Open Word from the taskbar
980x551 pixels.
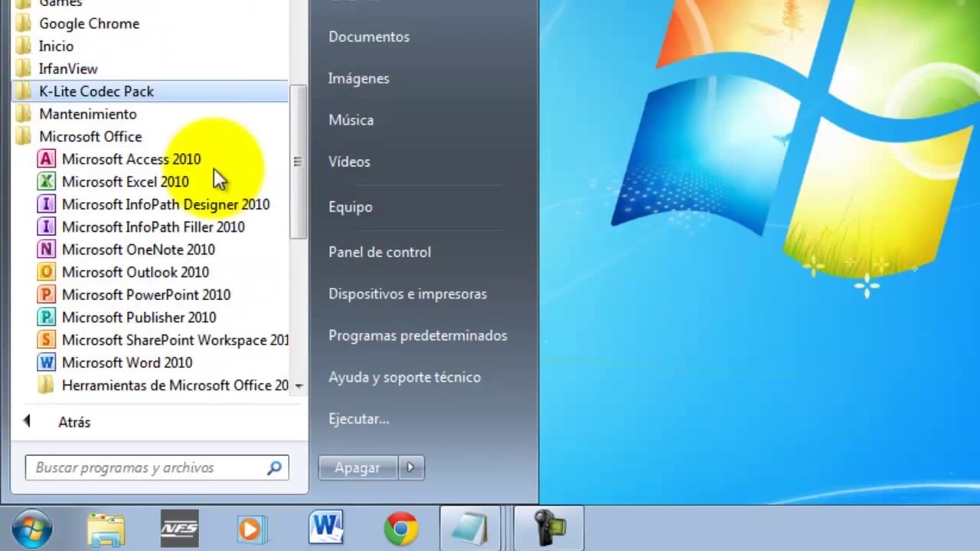(x=327, y=530)
